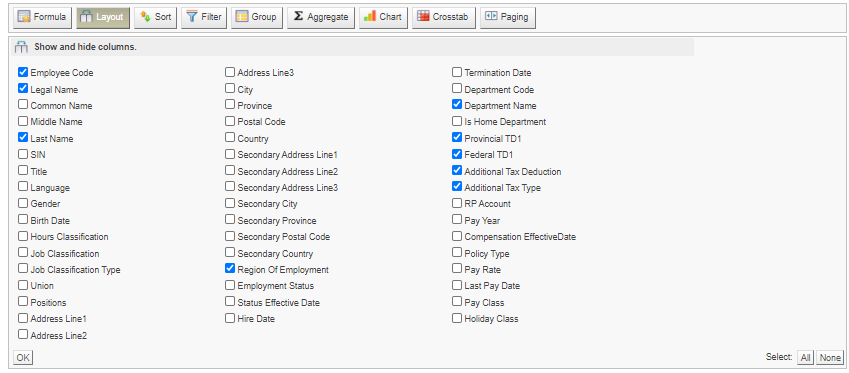Viewport: 849px width, 373px height.
Task: Show the Pay Rate column
Action: (457, 269)
